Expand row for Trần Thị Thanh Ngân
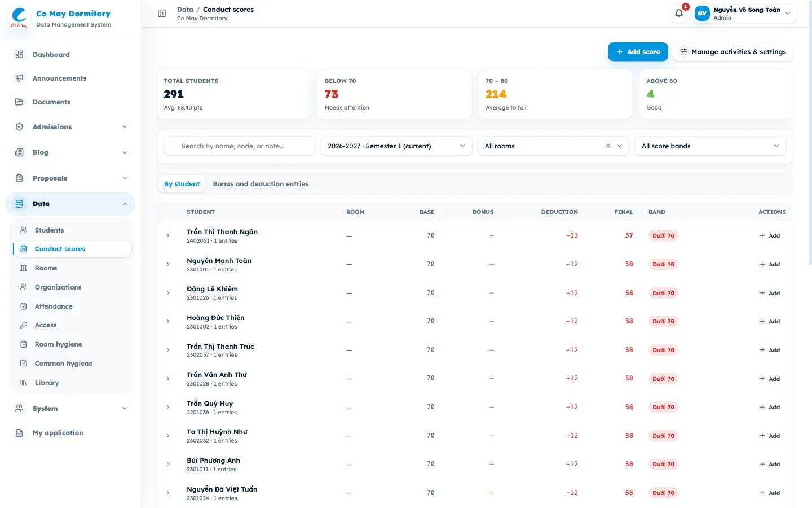The width and height of the screenshot is (812, 508). pos(168,235)
